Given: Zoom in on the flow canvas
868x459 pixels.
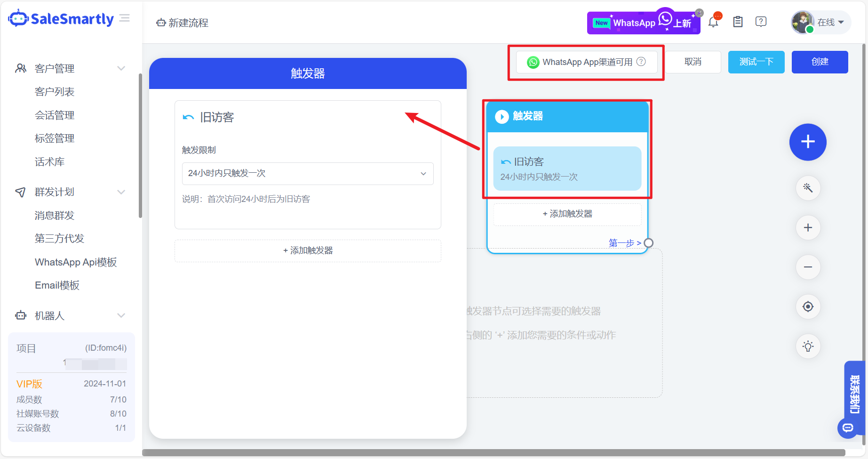Looking at the screenshot, I should 808,228.
